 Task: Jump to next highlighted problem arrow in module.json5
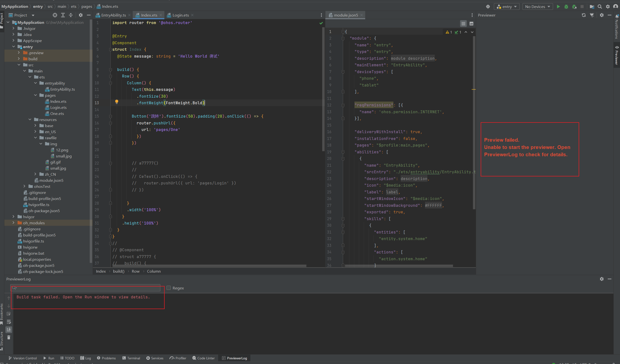472,32
